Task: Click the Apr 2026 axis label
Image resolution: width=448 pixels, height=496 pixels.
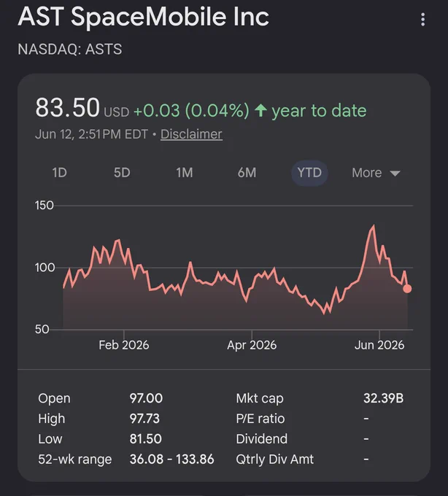Action: tap(252, 345)
